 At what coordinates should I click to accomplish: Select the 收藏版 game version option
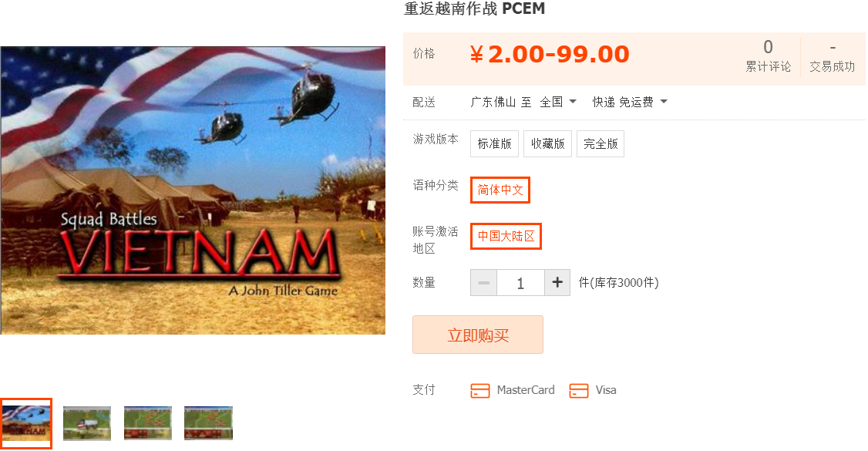tap(547, 144)
